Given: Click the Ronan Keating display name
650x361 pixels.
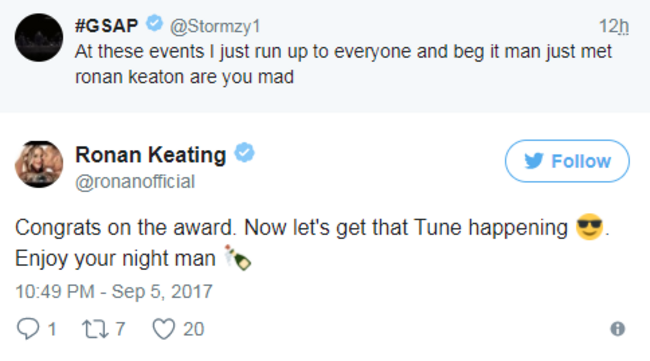Looking at the screenshot, I should tap(150, 155).
